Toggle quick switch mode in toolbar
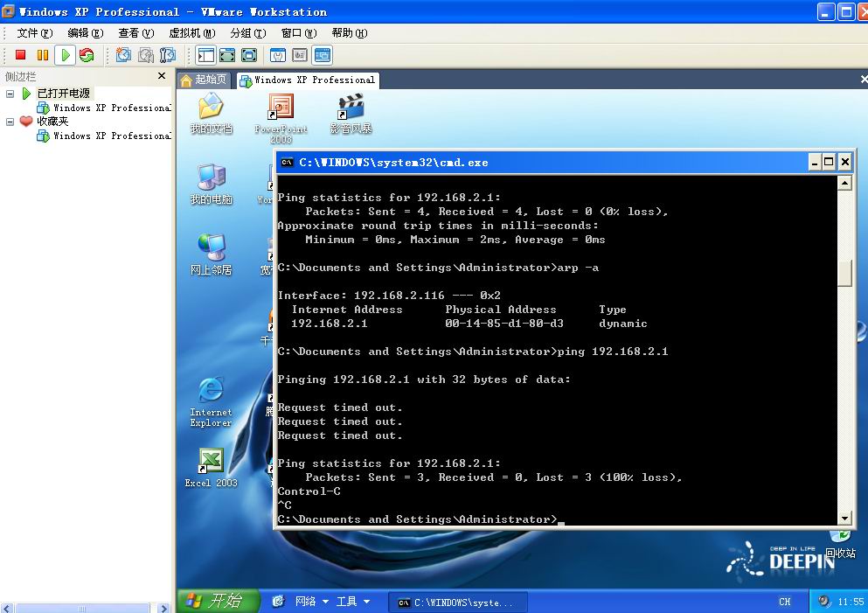 [x=249, y=55]
